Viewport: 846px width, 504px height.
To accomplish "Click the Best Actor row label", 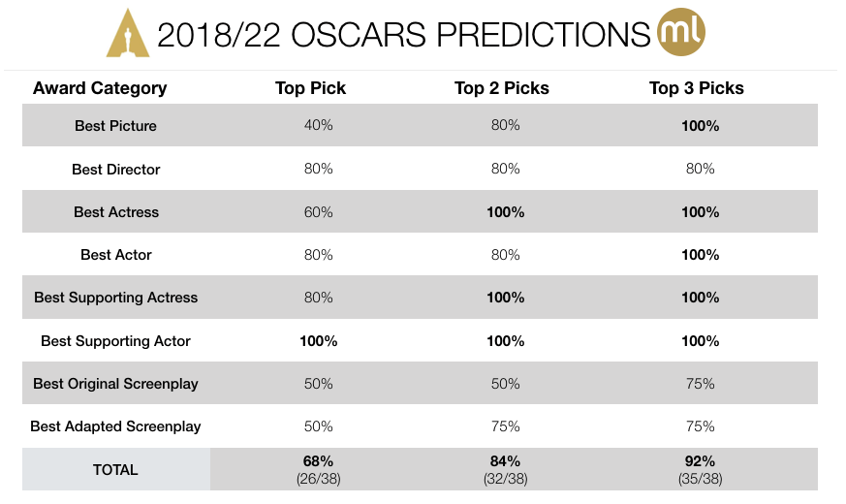I will coord(115,255).
